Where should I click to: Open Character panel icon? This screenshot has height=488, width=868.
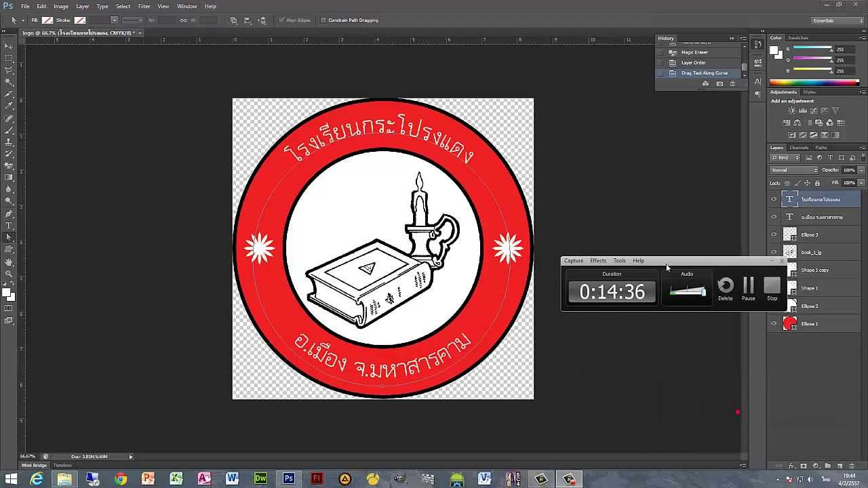point(757,81)
